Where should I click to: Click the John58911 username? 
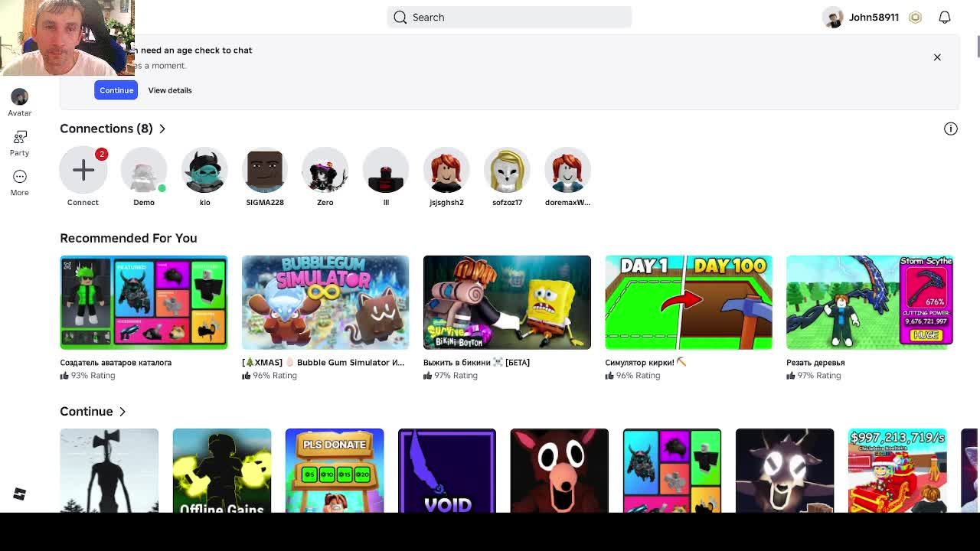[874, 17]
